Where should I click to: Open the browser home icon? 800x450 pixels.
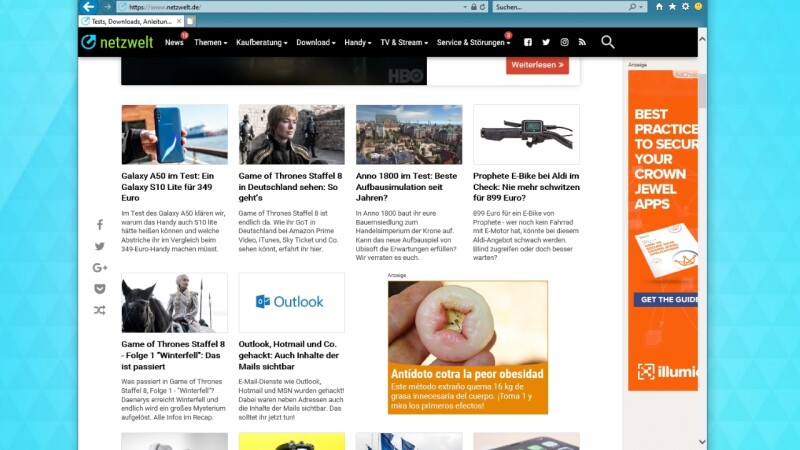pos(659,7)
